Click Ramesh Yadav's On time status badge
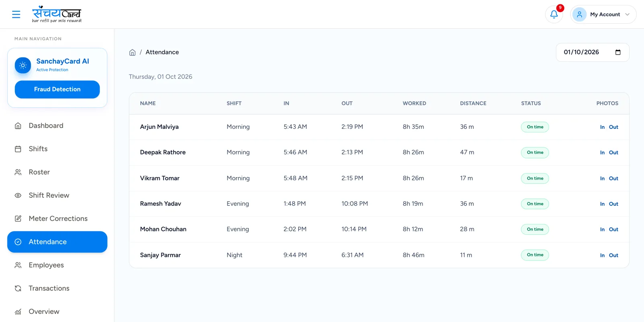The width and height of the screenshot is (644, 322). point(535,204)
